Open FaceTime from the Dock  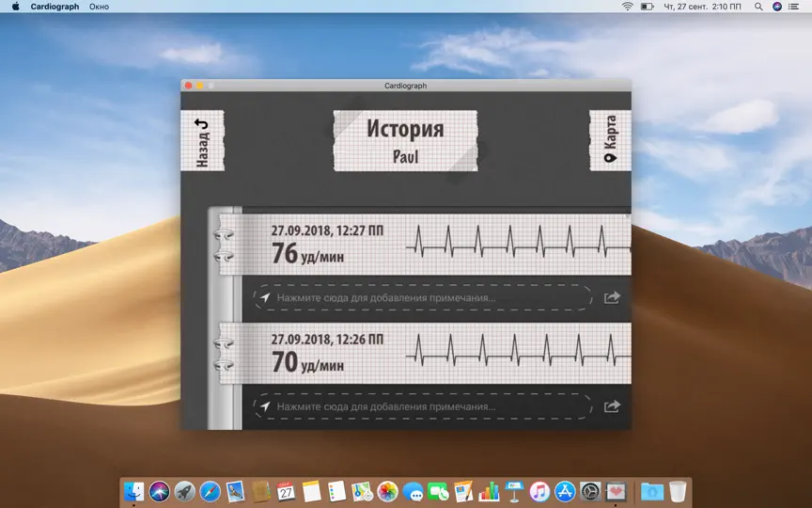[438, 490]
